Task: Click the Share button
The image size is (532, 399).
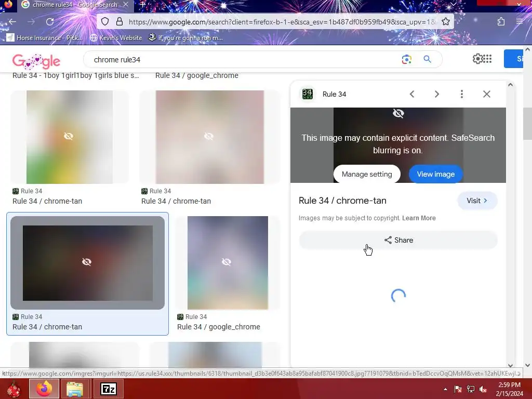Action: click(x=398, y=240)
